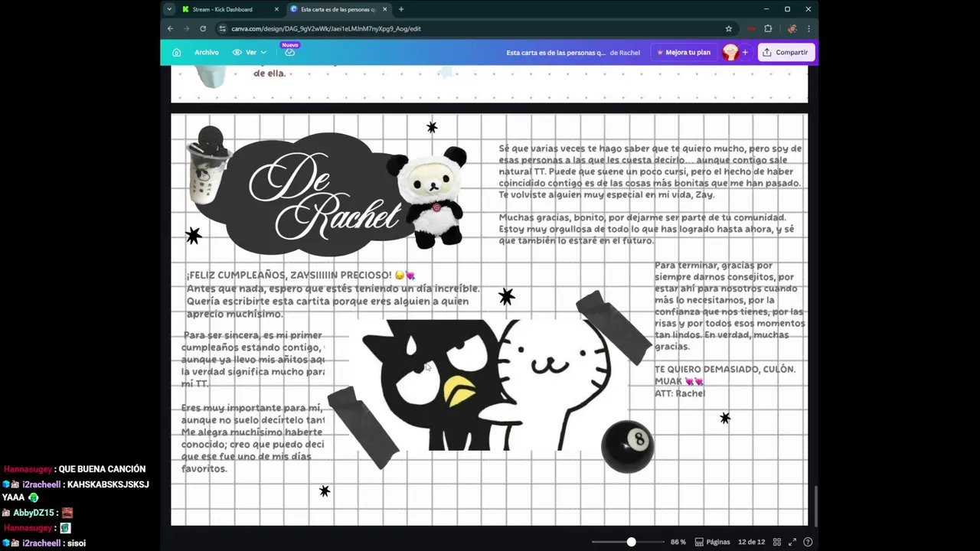The height and width of the screenshot is (551, 980).
Task: Click the '12 de 12' page indicator
Action: tap(751, 542)
